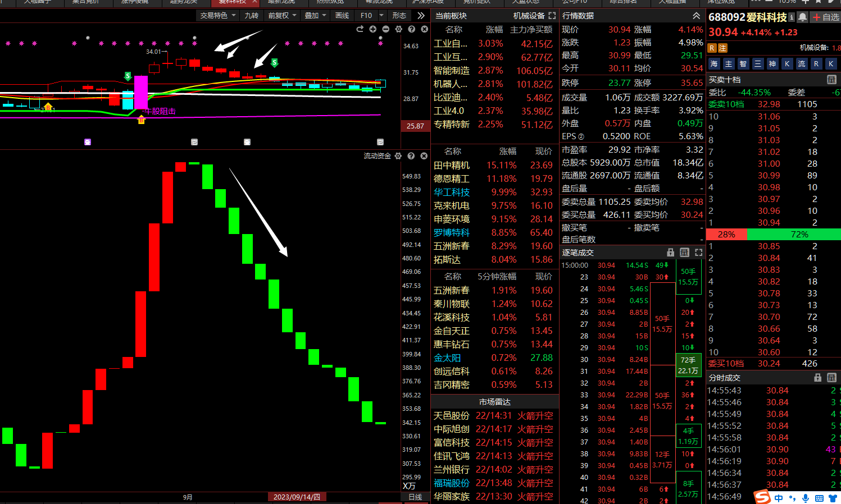Click the 海 indicator shortcut icon

coord(714,64)
